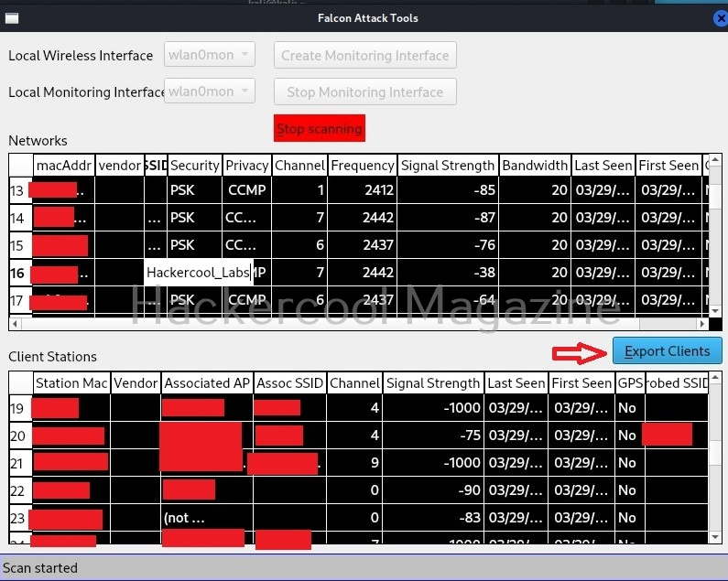Click Create Monitoring Interface button
Image resolution: width=728 pixels, height=581 pixels.
coord(365,55)
